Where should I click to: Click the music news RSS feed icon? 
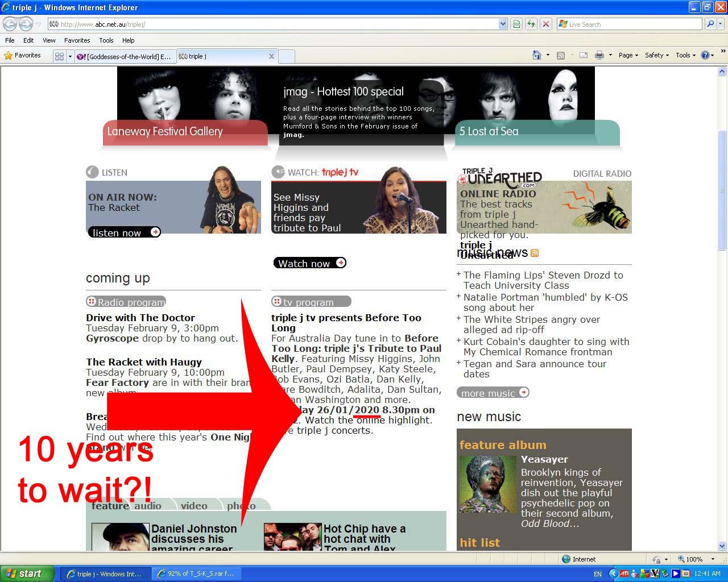535,253
